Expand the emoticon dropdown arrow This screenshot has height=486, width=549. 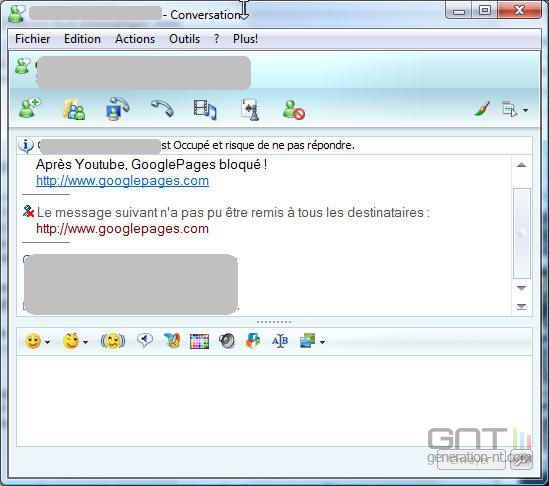[48, 342]
